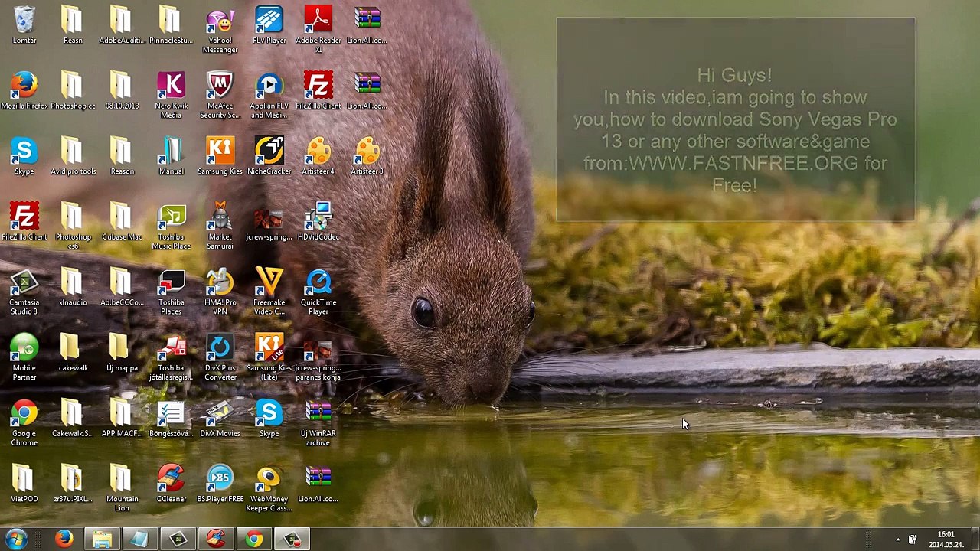Open the Mountain Lion folder
Viewport: 980px width, 551px height.
coord(122,489)
